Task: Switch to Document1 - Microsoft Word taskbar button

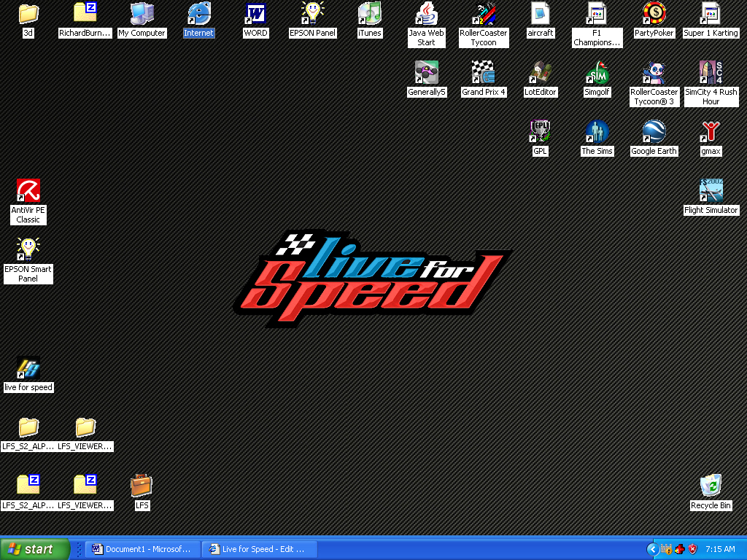Action: [x=142, y=549]
